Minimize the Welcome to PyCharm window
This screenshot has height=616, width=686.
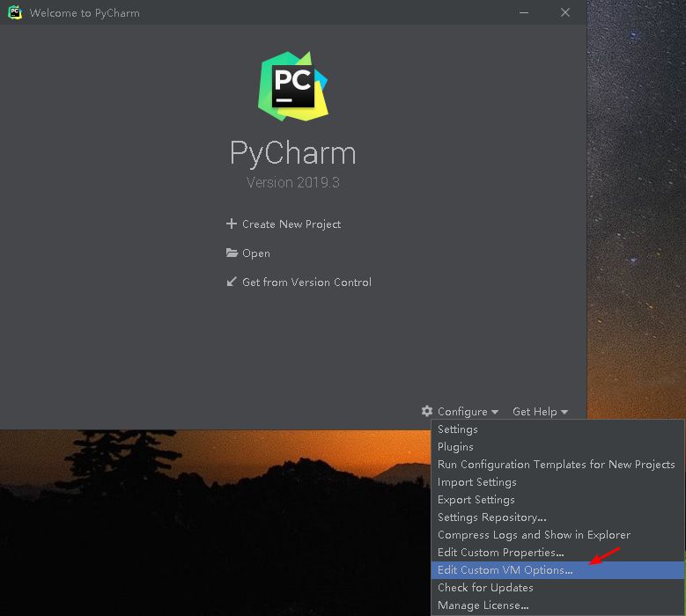pos(525,12)
